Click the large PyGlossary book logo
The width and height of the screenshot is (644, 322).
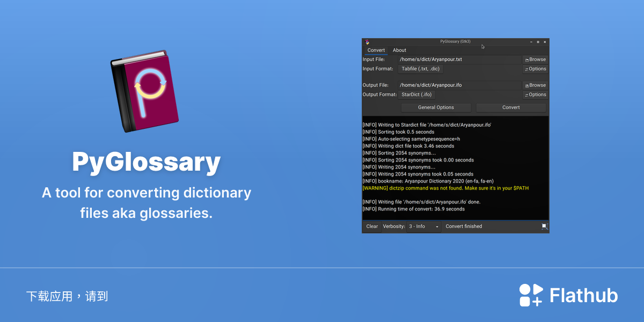pyautogui.click(x=145, y=91)
